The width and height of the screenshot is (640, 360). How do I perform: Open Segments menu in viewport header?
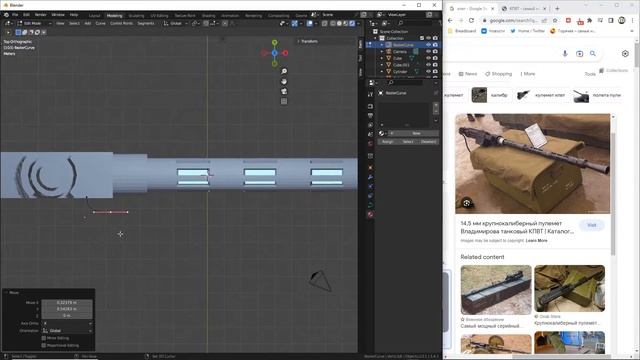point(146,23)
